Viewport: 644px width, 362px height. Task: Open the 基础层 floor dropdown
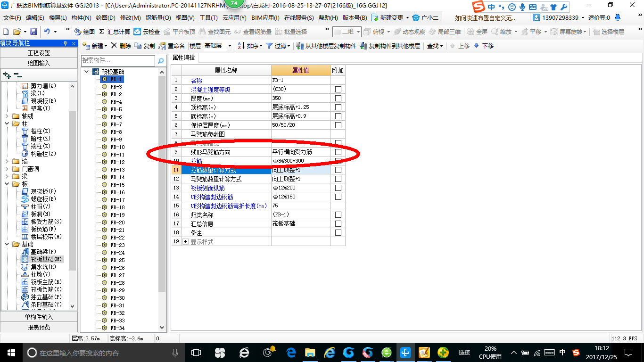[230, 46]
